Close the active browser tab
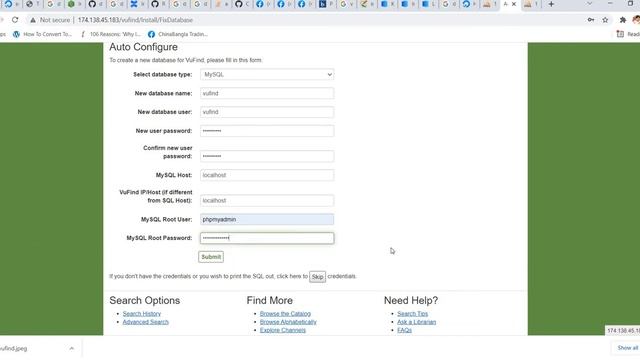Image resolution: width=640 pixels, height=360 pixels. [x=514, y=4]
